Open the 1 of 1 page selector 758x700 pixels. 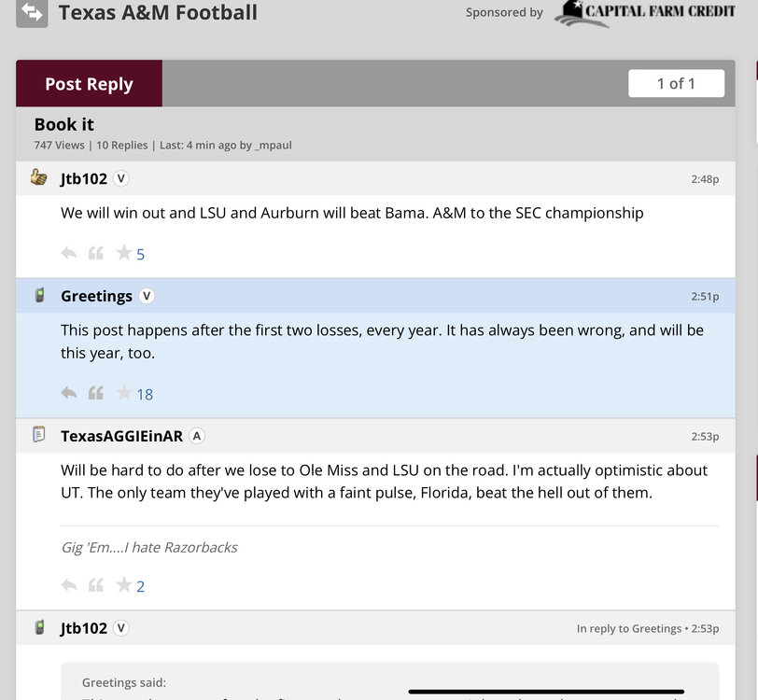pyautogui.click(x=676, y=83)
